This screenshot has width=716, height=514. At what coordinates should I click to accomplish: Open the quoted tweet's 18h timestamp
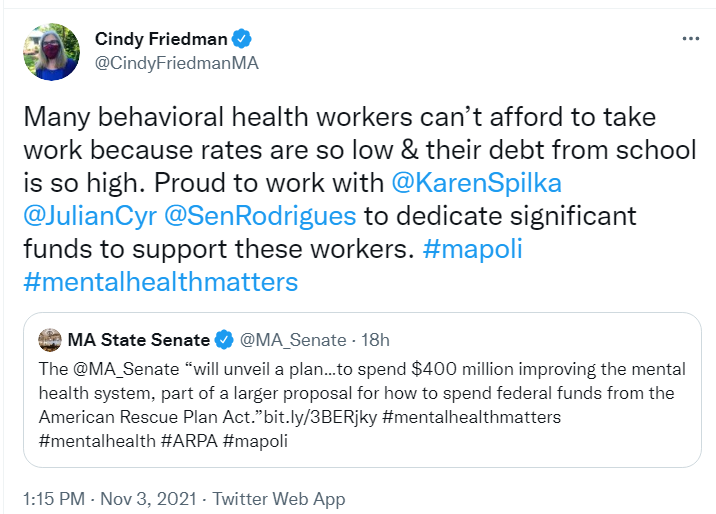pos(376,340)
